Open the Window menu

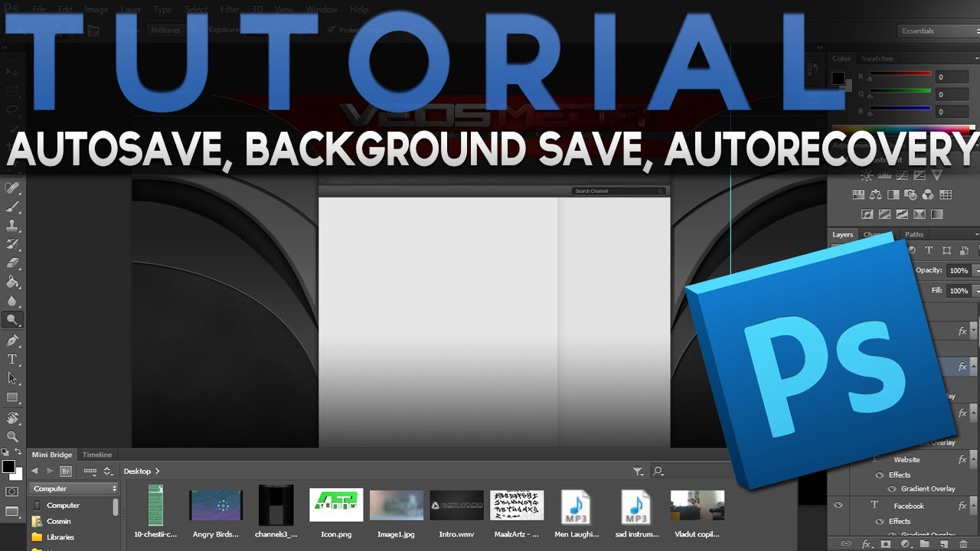[x=322, y=10]
